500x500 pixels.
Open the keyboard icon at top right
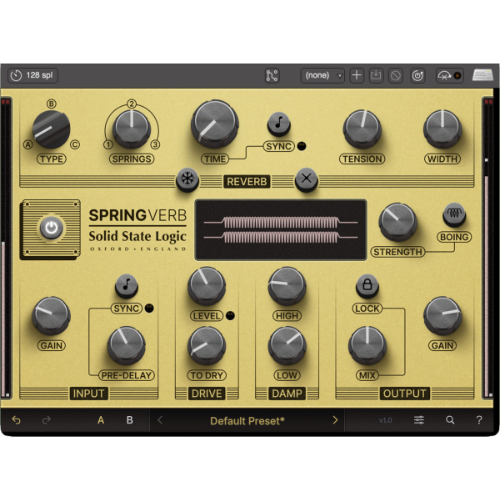tap(483, 75)
